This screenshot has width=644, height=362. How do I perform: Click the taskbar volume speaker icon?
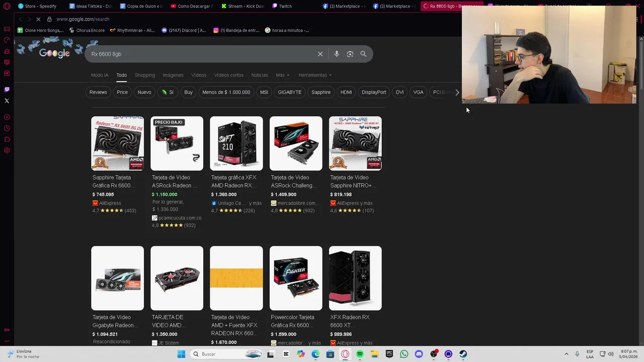[611, 354]
